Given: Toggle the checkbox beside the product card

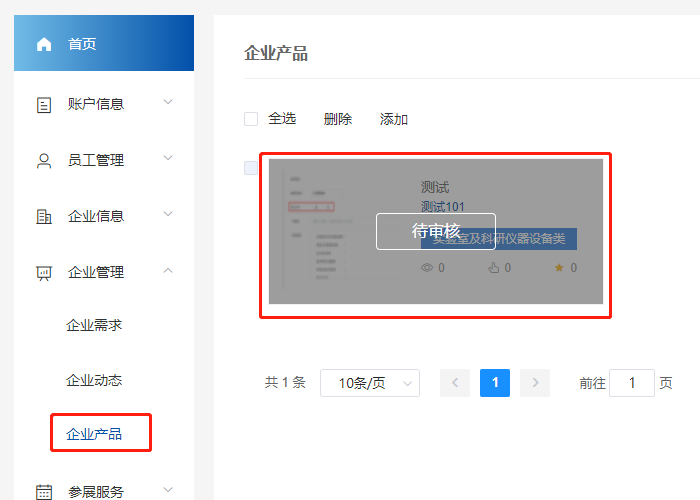Looking at the screenshot, I should coord(251,168).
